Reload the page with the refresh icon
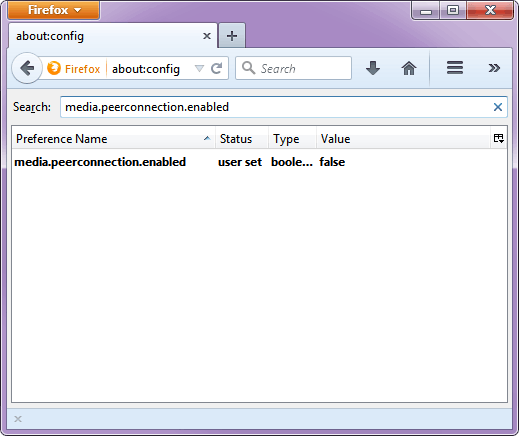 (217, 69)
